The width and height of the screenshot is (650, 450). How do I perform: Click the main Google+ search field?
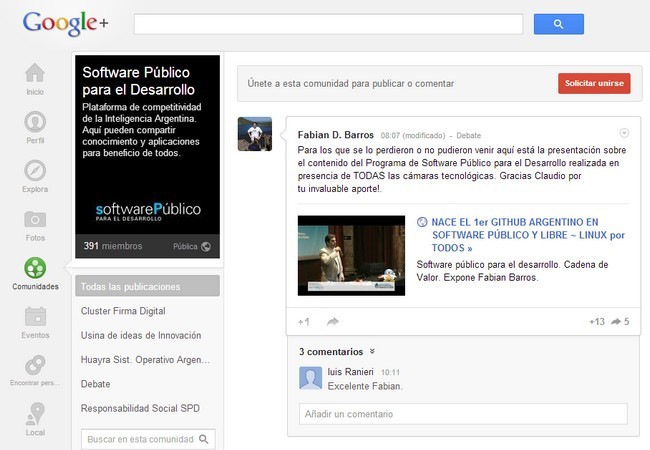tap(328, 24)
